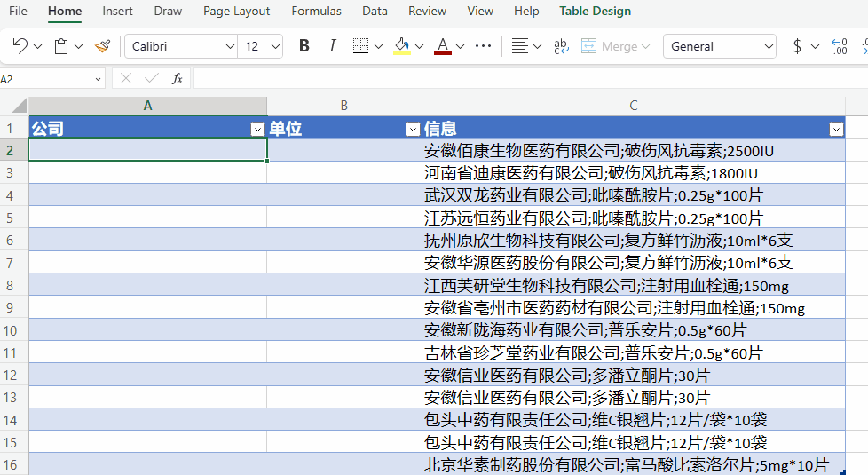The width and height of the screenshot is (868, 475).
Task: Switch to the Formulas tab
Action: [x=316, y=11]
